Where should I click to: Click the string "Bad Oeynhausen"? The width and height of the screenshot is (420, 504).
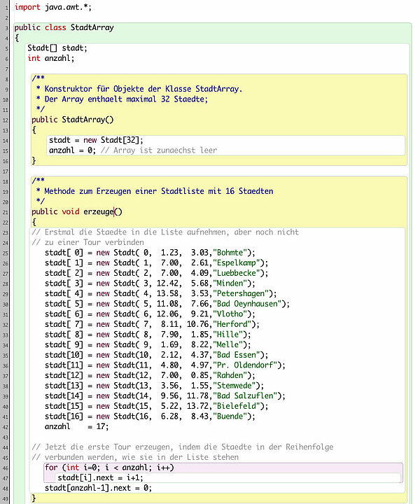point(253,303)
